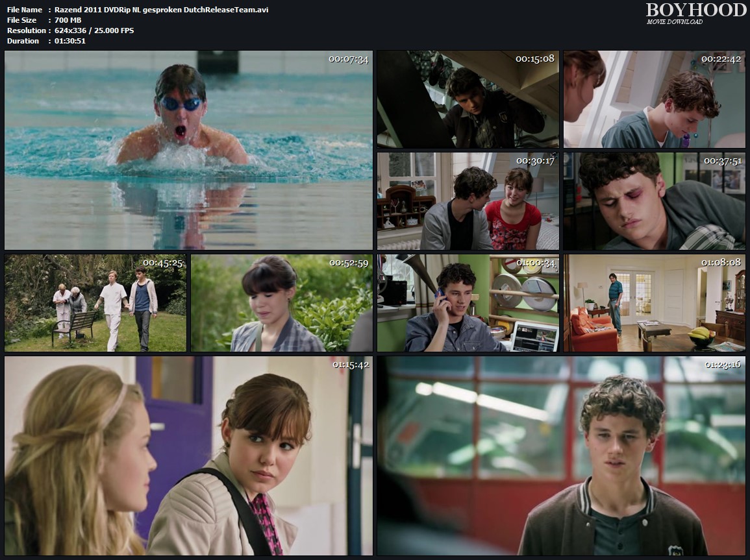Open the living room frame at 01:08:08
Viewport: 750px width, 560px height.
(x=654, y=303)
